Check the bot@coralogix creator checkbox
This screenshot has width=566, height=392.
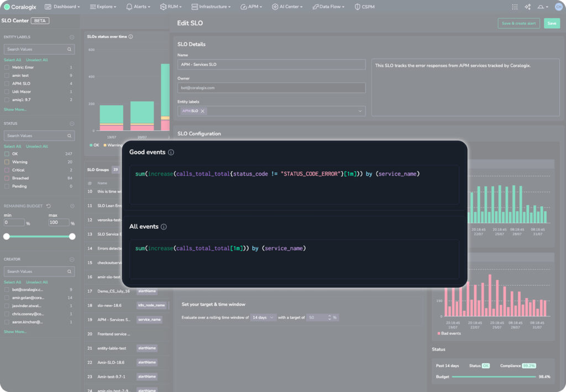coord(7,289)
